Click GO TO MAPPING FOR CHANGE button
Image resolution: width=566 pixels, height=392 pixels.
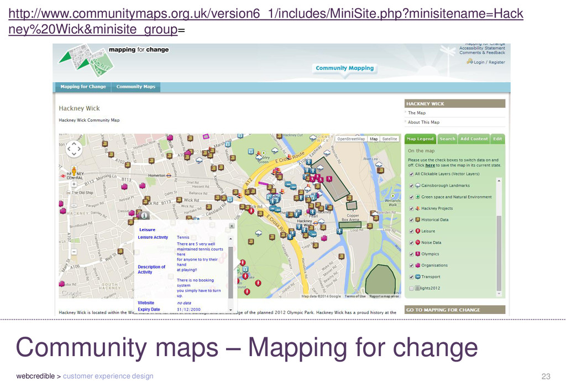pos(455,310)
